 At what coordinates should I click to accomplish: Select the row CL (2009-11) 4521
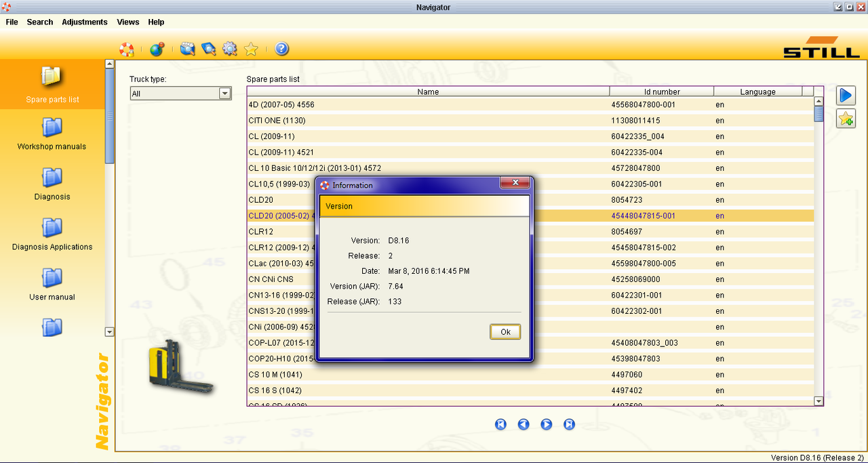tap(530, 153)
